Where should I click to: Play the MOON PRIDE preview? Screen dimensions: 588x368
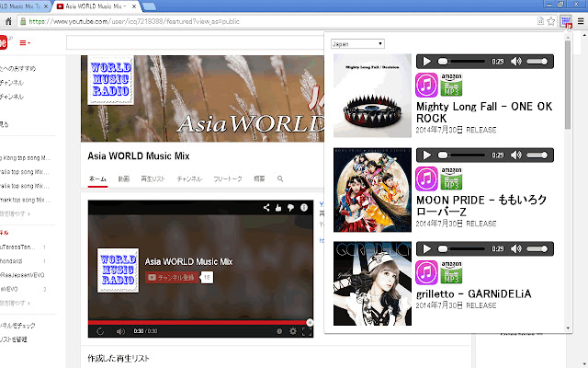click(426, 155)
